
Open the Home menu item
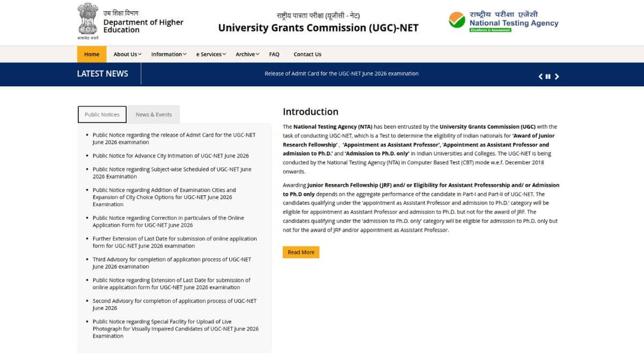tap(92, 54)
